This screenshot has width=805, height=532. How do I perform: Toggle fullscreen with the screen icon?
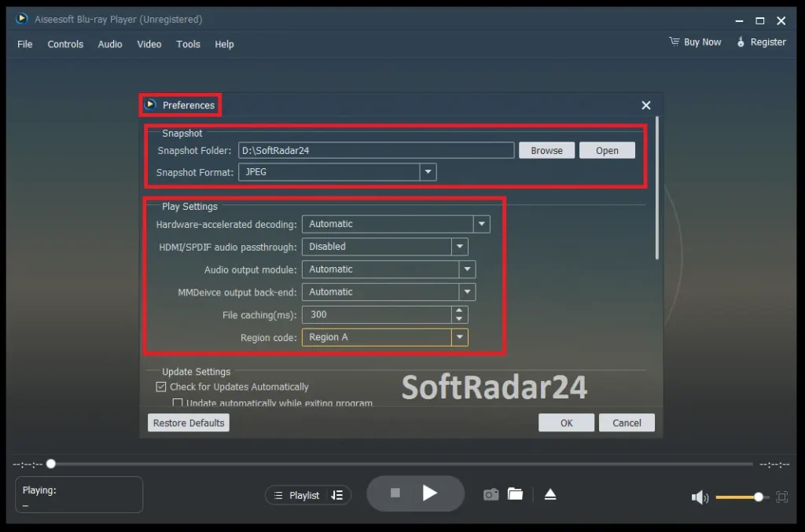pos(781,497)
